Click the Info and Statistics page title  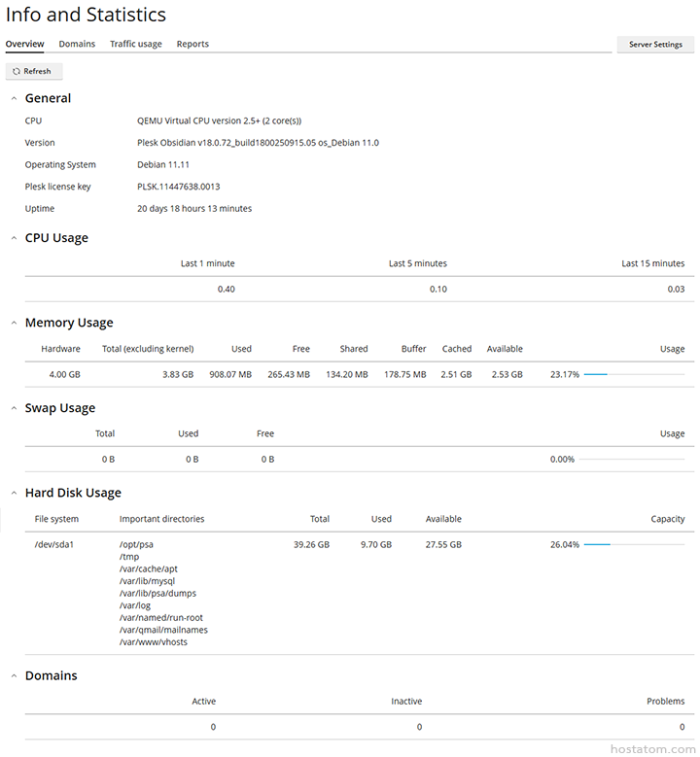tap(86, 16)
